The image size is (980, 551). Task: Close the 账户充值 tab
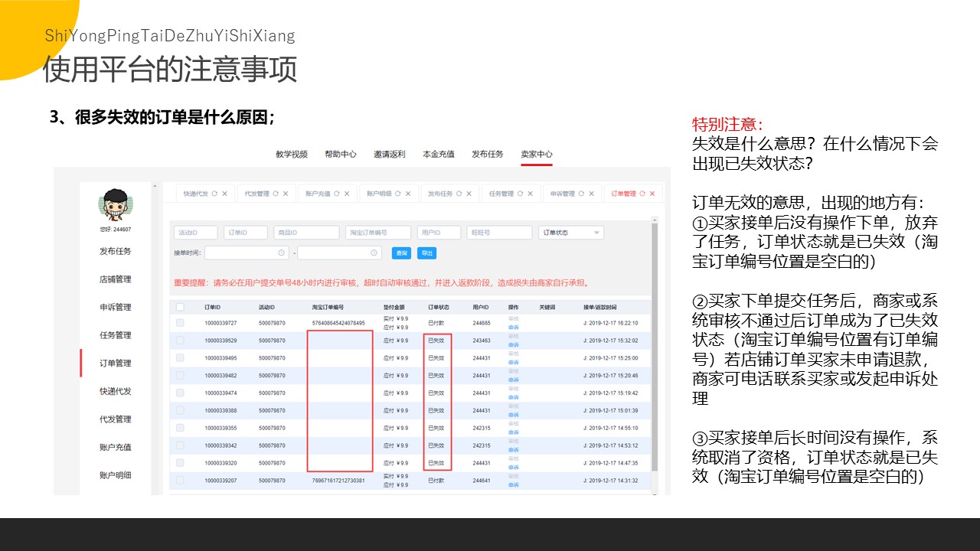(347, 194)
